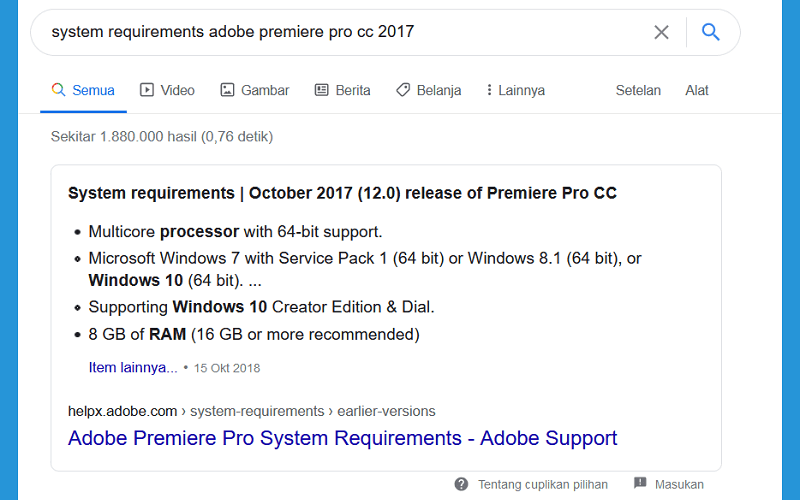Click the Video tab play icon
The width and height of the screenshot is (800, 500).
(146, 90)
